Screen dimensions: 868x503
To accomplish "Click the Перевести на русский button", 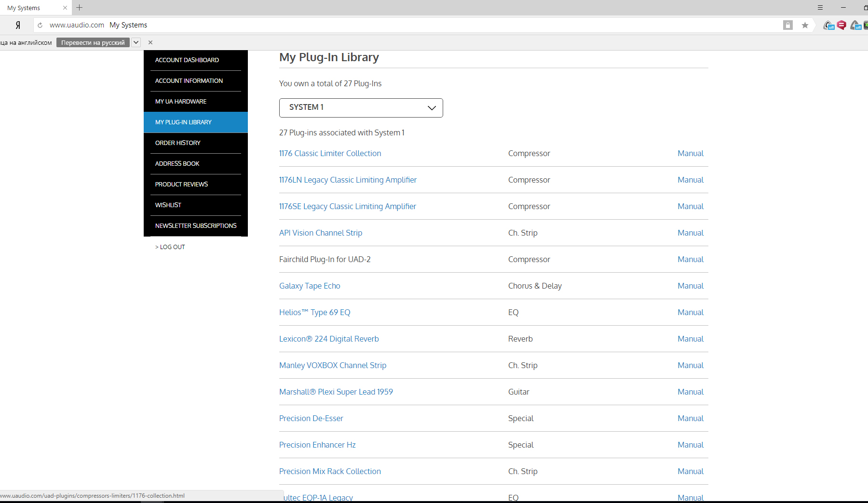I will point(93,42).
